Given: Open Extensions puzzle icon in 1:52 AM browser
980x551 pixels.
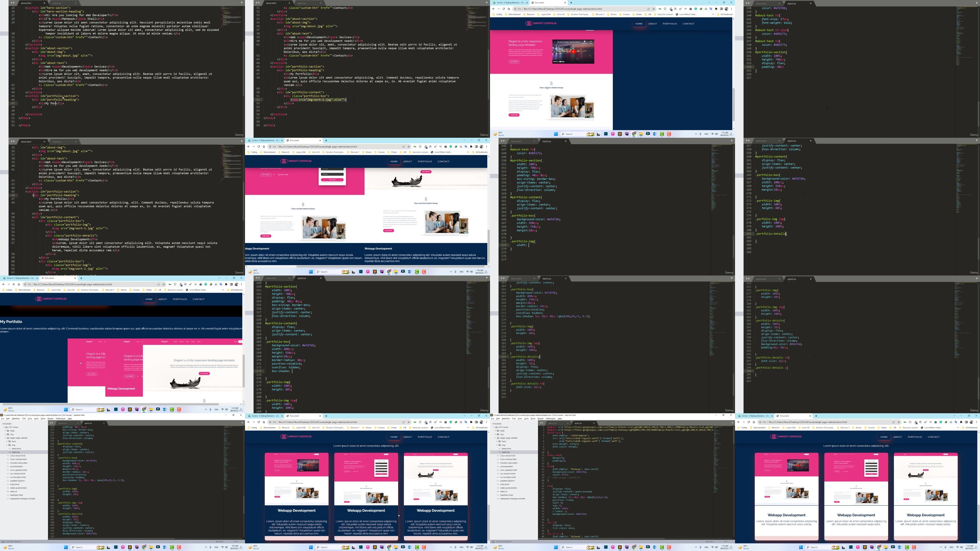Looking at the screenshot, I should (x=471, y=422).
